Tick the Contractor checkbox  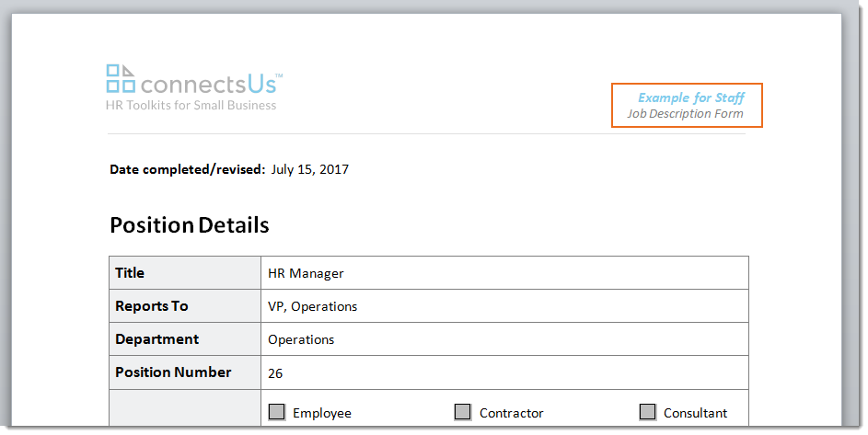point(463,412)
